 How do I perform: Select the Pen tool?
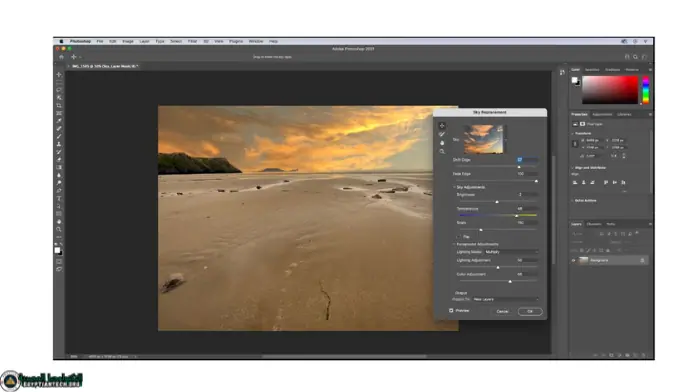point(59,190)
